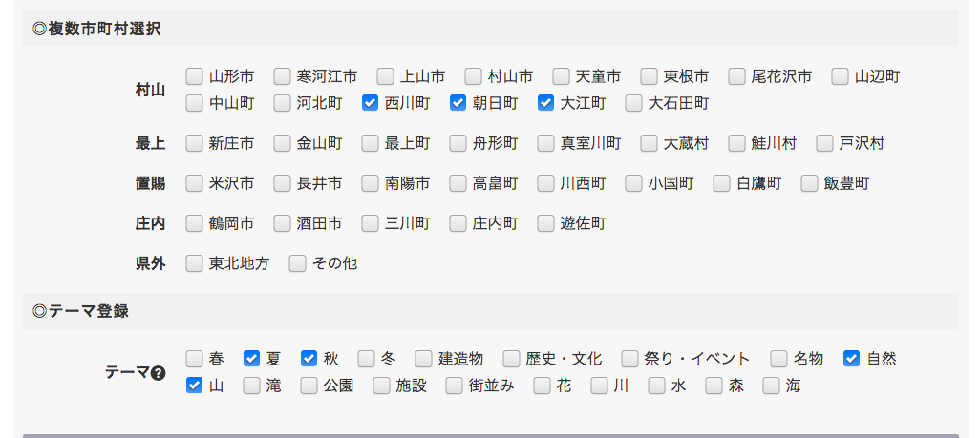
Task: Uncheck the 山 theme checkbox
Action: pos(194,386)
